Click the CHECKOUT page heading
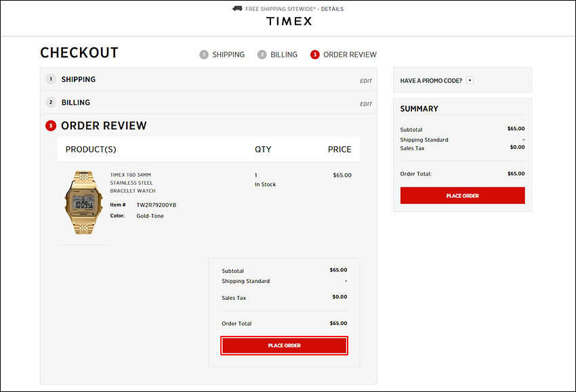This screenshot has width=576, height=392. click(79, 53)
